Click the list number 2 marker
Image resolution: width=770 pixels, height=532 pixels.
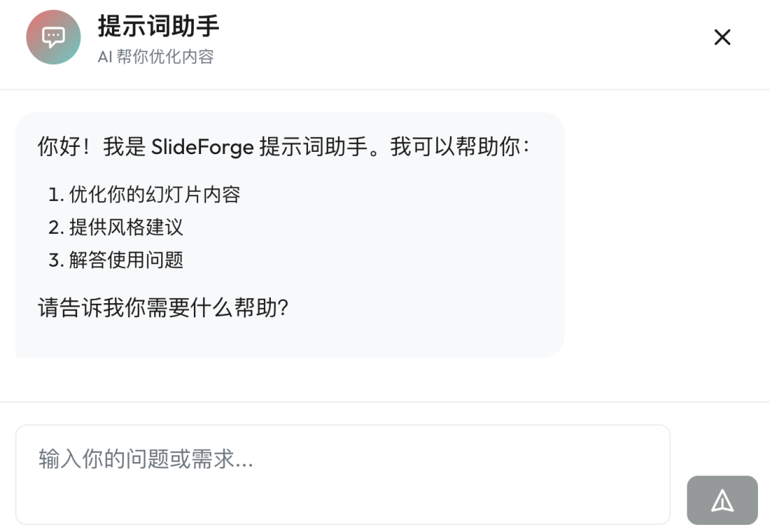tap(56, 227)
